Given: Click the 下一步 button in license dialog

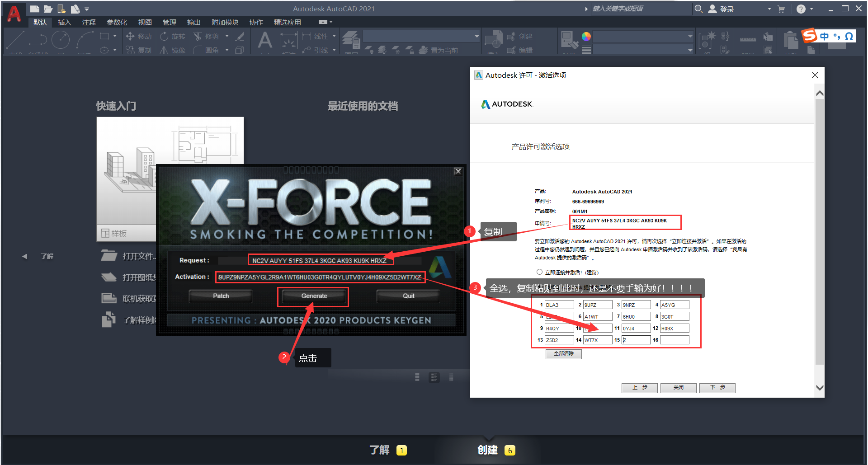Looking at the screenshot, I should (x=717, y=388).
